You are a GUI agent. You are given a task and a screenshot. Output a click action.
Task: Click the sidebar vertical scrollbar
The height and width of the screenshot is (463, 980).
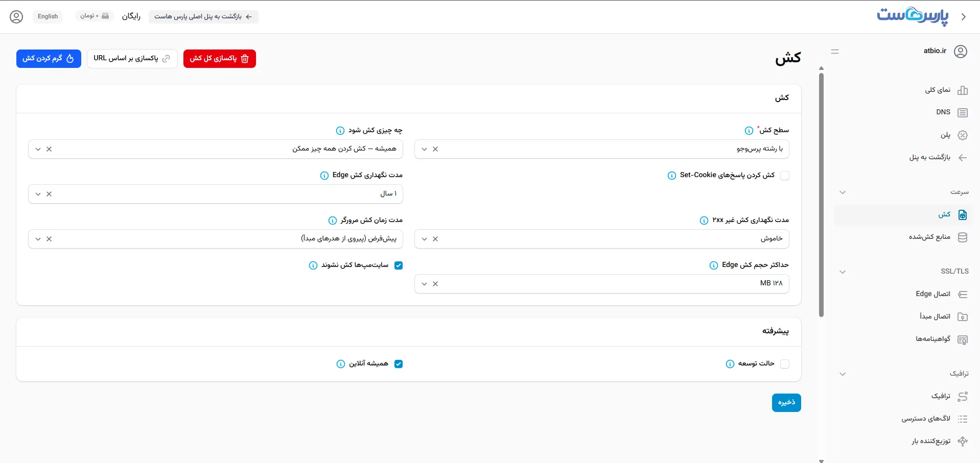(x=821, y=194)
